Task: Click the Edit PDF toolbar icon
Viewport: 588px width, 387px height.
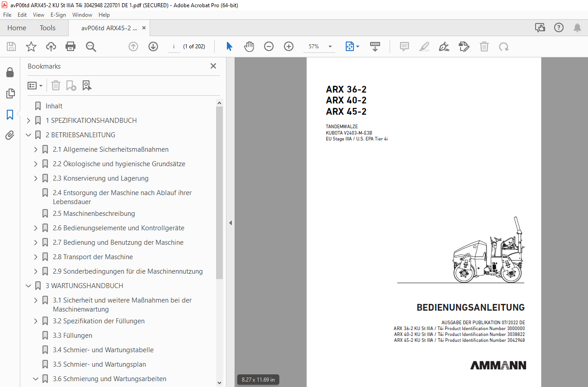Action: (464, 47)
